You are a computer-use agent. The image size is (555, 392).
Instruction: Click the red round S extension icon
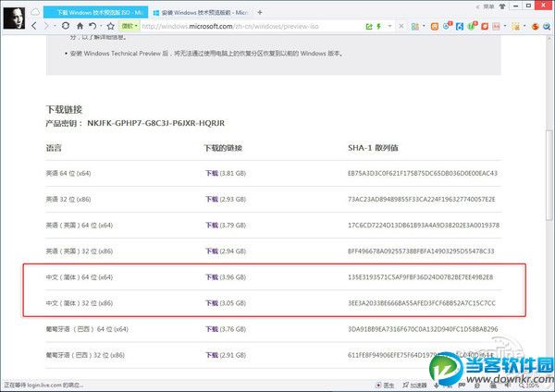click(536, 26)
